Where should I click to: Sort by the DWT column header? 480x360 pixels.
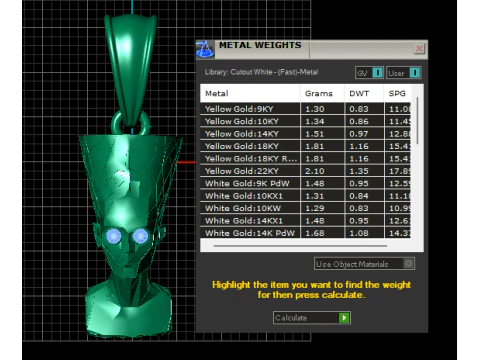pos(364,93)
